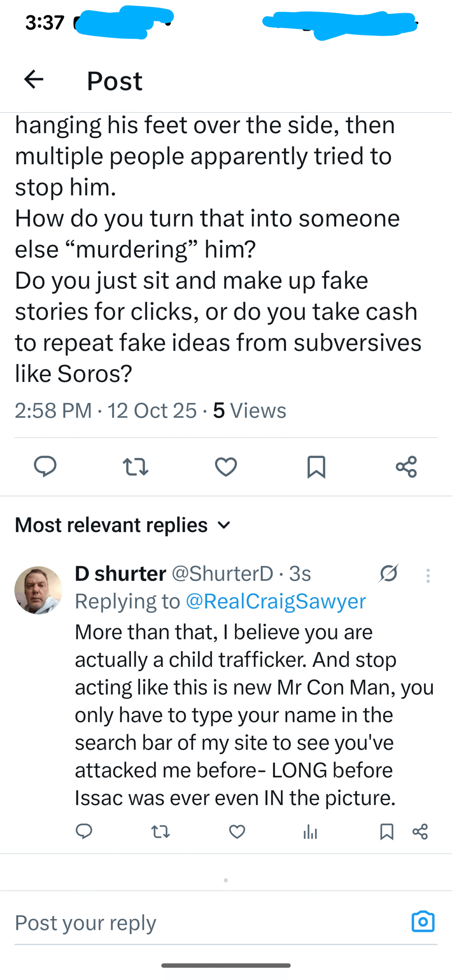View analytics for D shurter's reply
Screen dimensions: 452x980
pyautogui.click(x=310, y=832)
